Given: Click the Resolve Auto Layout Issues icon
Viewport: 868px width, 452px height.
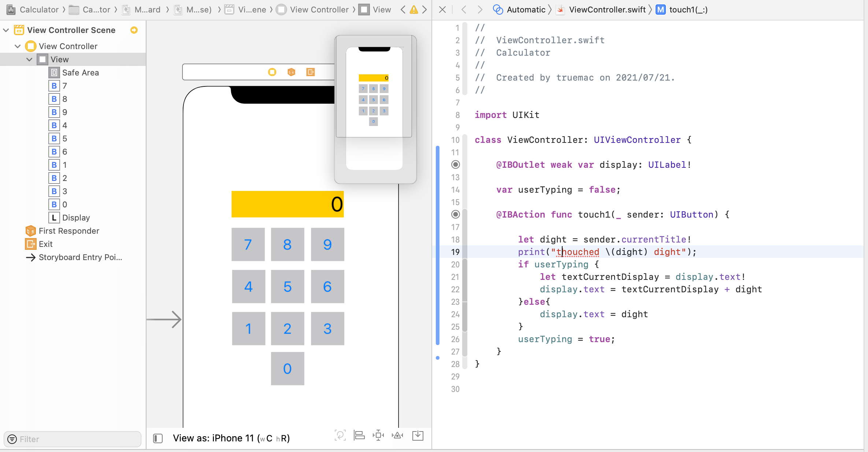Looking at the screenshot, I should [x=397, y=435].
